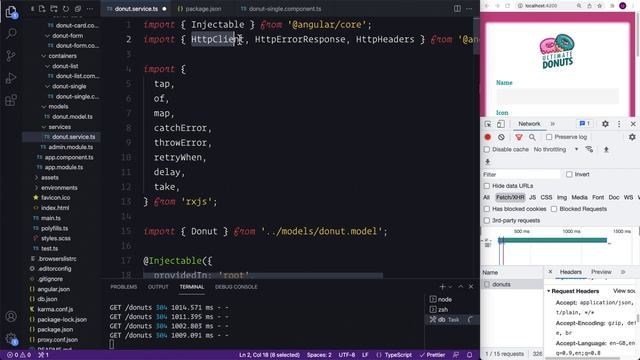Viewport: 640px width, 360px height.
Task: Show All network request types
Action: (x=486, y=198)
